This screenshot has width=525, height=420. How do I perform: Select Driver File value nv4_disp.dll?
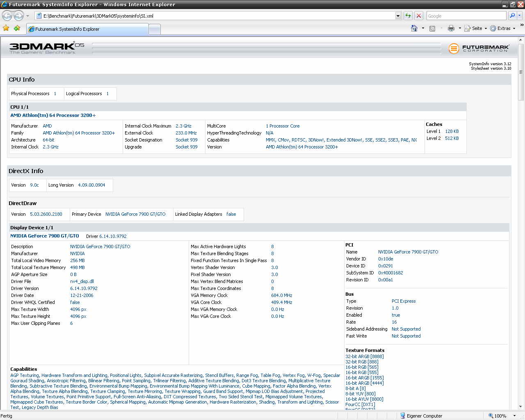(x=82, y=281)
